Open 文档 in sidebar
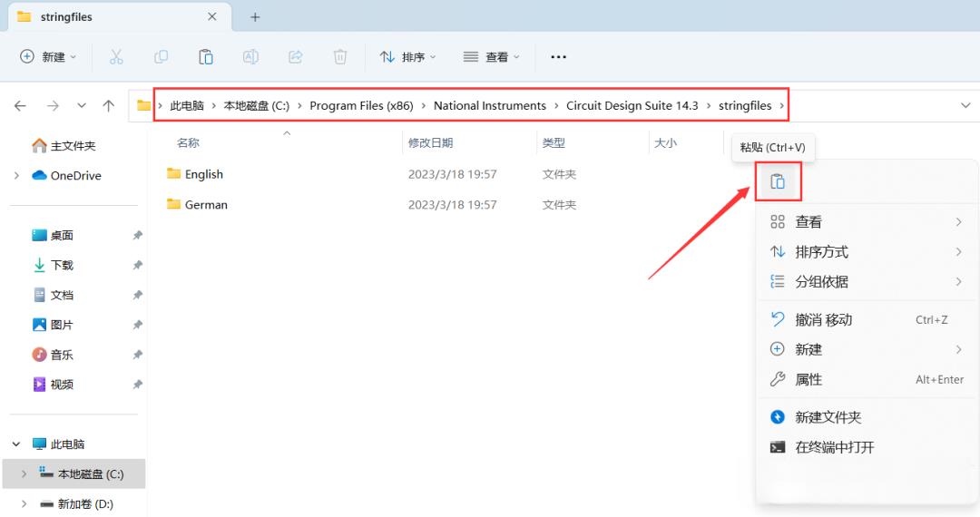This screenshot has width=980, height=517. pos(53,295)
